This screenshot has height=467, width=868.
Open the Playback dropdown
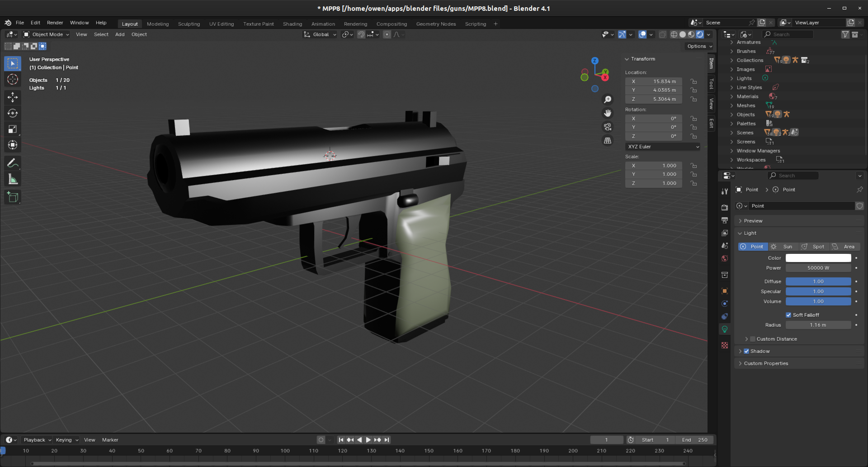(x=37, y=440)
